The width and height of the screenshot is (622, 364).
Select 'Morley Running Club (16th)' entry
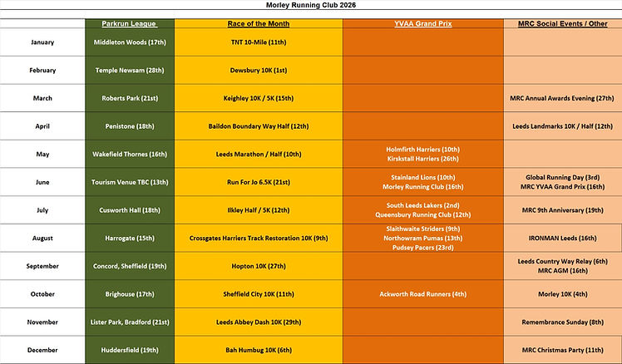coord(423,187)
